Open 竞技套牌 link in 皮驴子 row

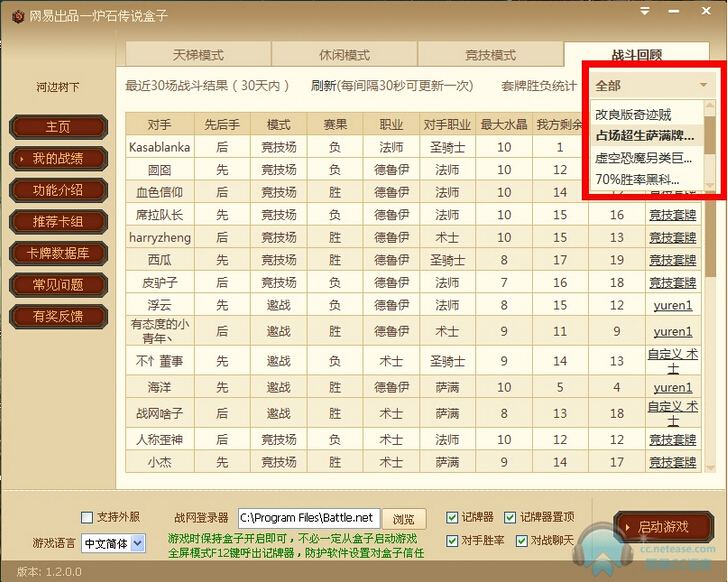(x=672, y=282)
